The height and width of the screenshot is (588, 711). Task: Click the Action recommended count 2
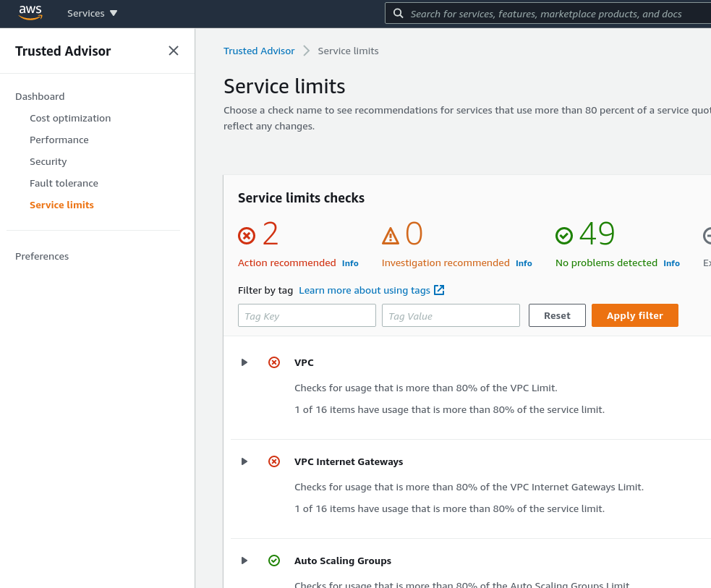(x=271, y=234)
